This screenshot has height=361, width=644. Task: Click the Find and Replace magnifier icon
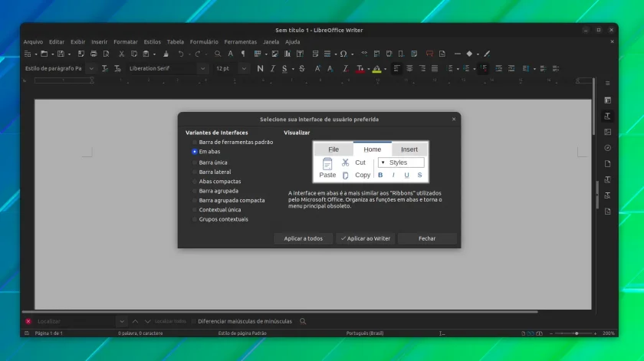coord(218,54)
